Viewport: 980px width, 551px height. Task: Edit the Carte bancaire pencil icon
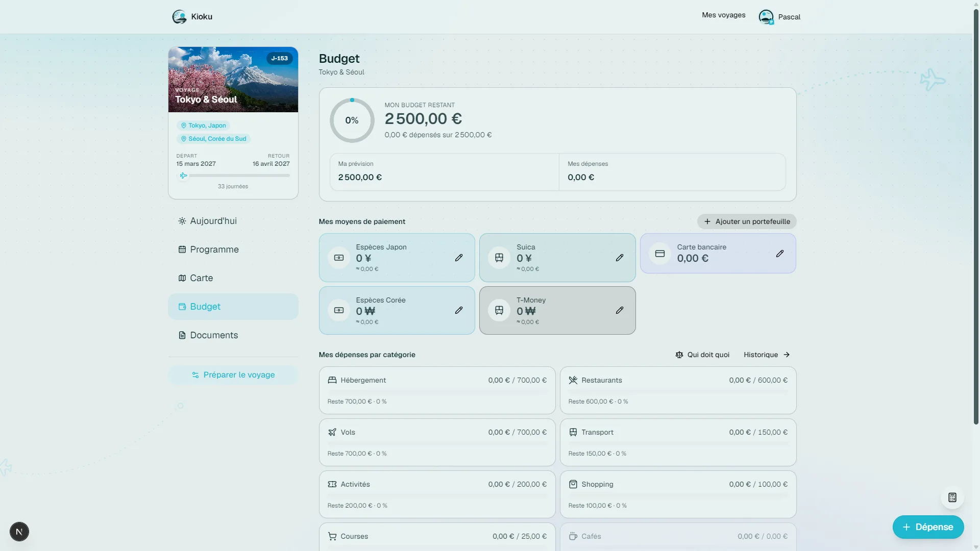click(x=780, y=254)
